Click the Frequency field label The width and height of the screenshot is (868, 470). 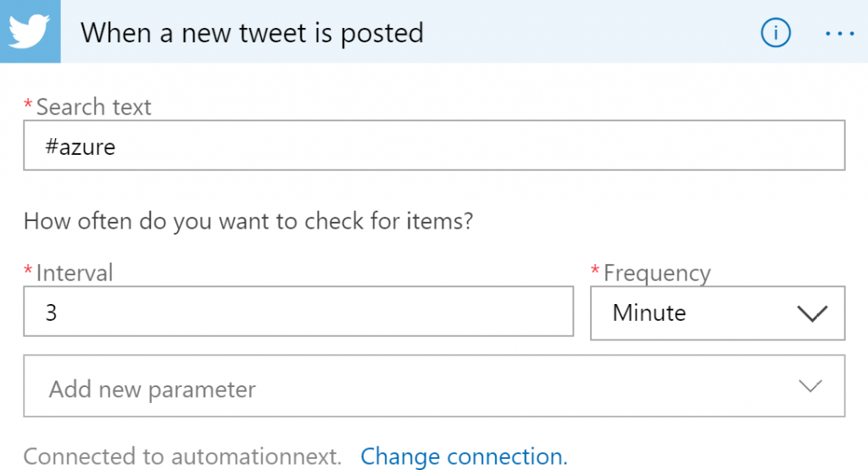(x=657, y=273)
